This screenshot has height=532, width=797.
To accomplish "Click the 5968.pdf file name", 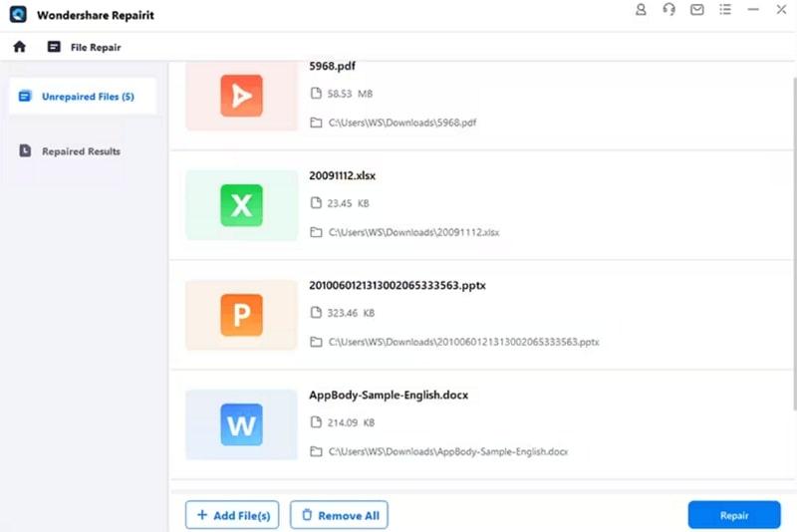I will [332, 66].
